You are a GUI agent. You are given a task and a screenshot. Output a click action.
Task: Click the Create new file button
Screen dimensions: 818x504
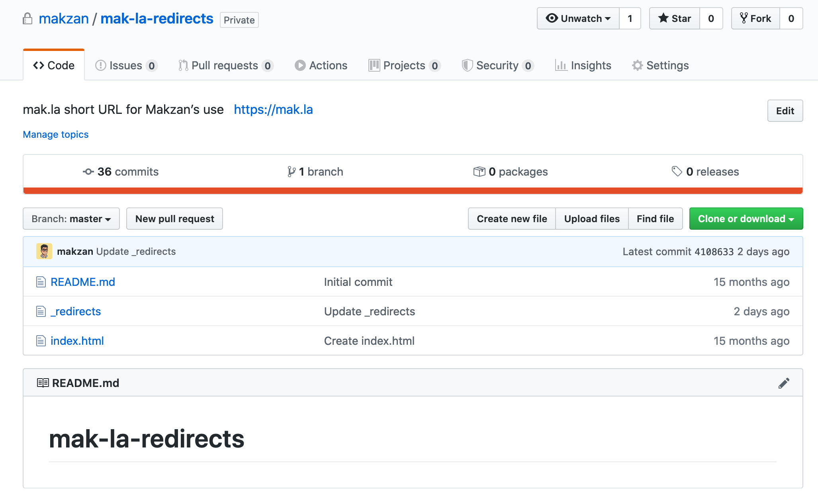[512, 219]
